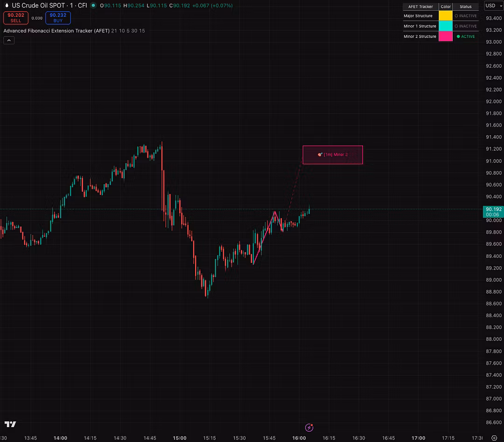Click the AFET Tracker table header
Image resolution: width=504 pixels, height=442 pixels.
pos(420,7)
